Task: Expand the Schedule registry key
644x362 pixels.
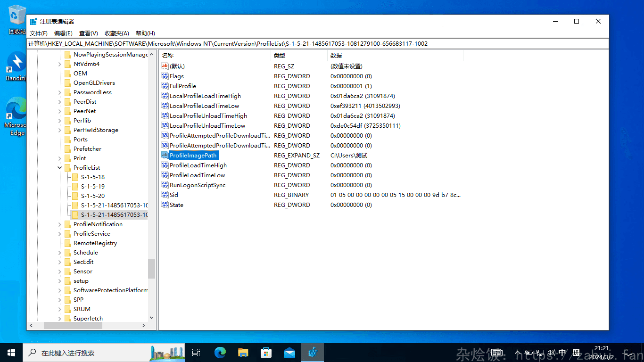Action: coord(60,253)
